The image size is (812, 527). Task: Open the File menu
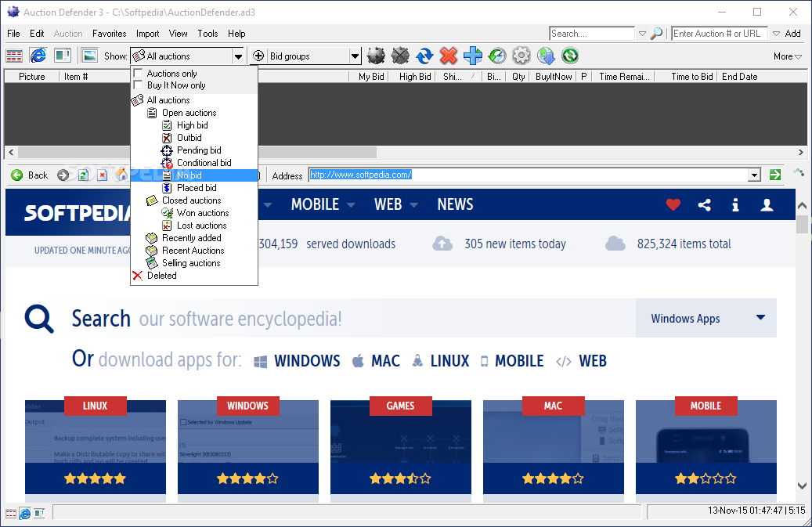click(x=13, y=34)
